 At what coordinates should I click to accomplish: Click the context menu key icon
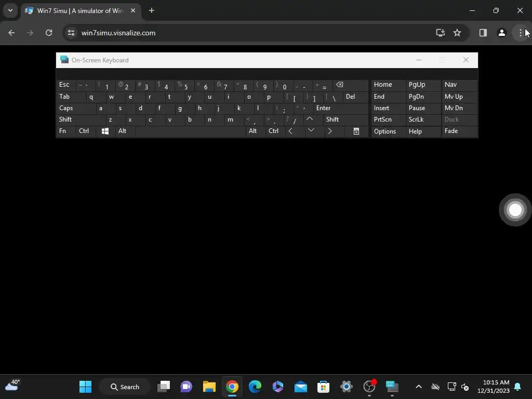click(x=356, y=131)
